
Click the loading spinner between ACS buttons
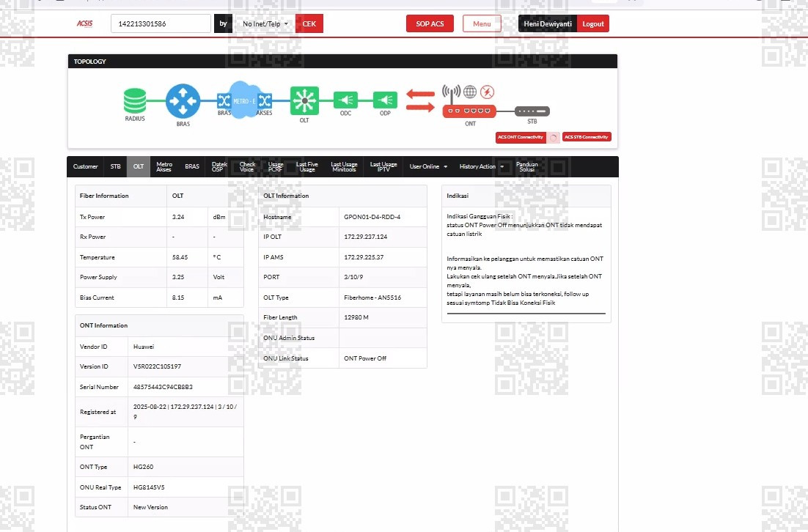(554, 138)
